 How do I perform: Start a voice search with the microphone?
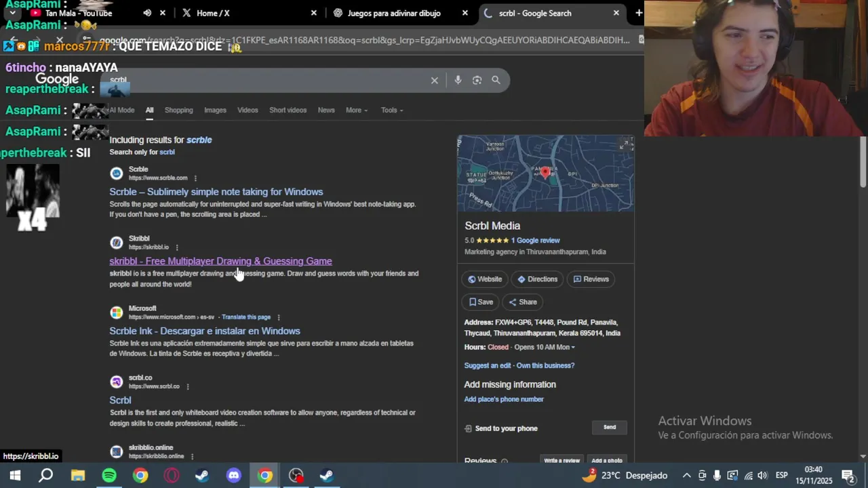(x=458, y=80)
